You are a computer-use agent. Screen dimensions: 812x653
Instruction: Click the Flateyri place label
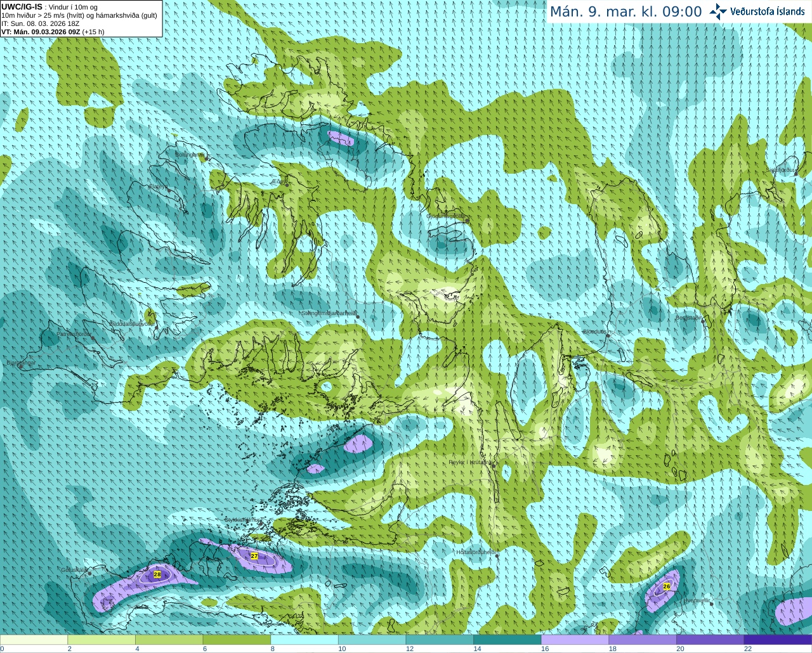pyautogui.click(x=158, y=186)
